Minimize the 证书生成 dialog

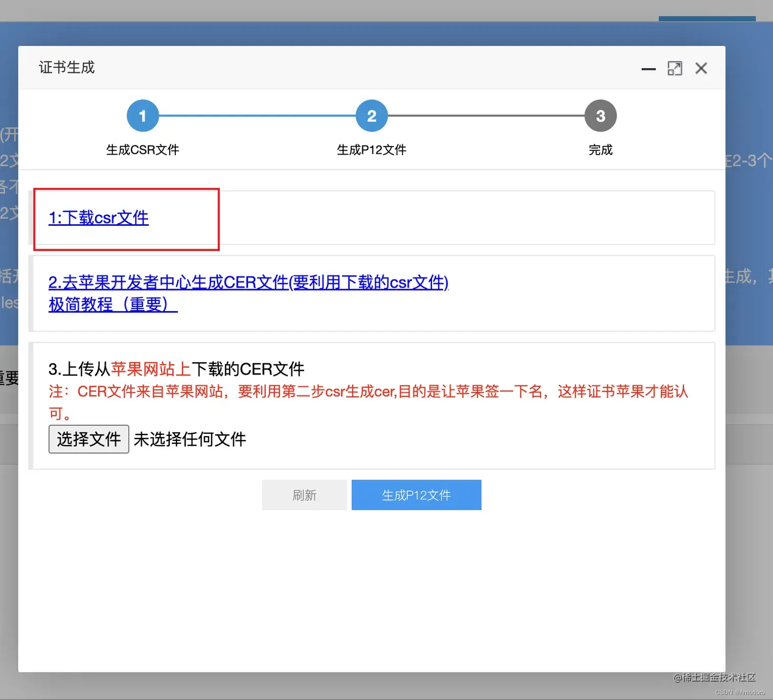coord(648,68)
